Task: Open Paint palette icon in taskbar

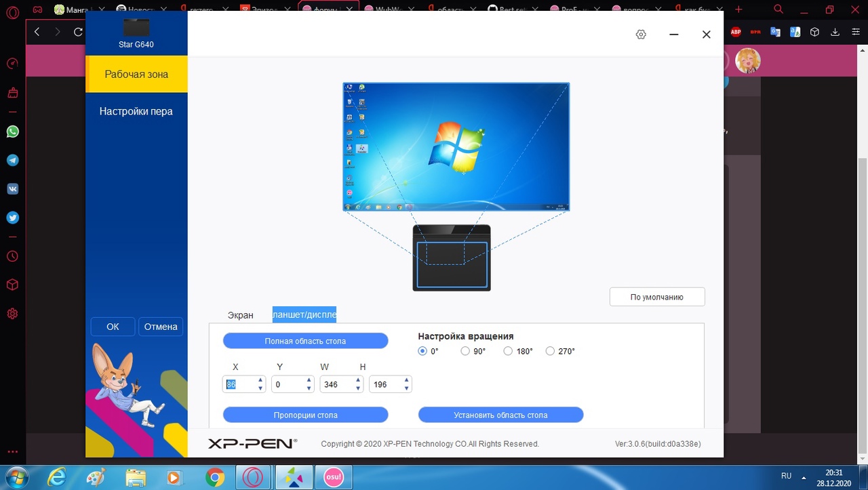Action: (x=97, y=477)
